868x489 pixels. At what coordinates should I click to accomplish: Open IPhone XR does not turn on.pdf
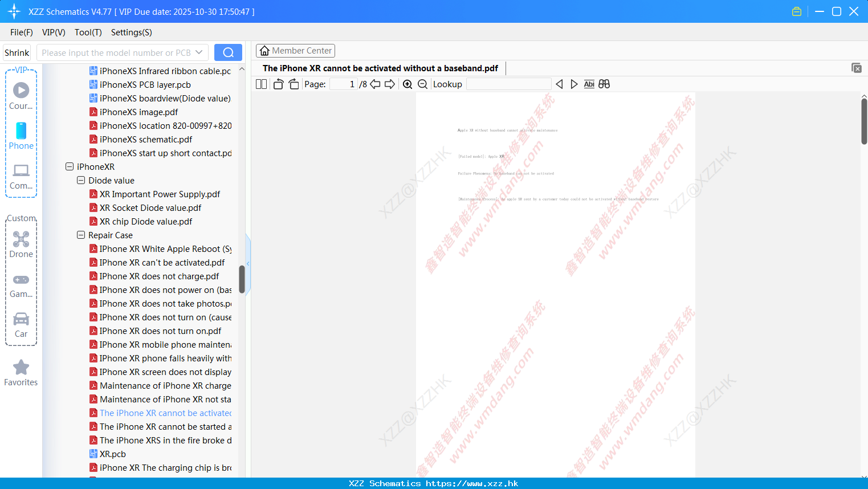coord(160,331)
